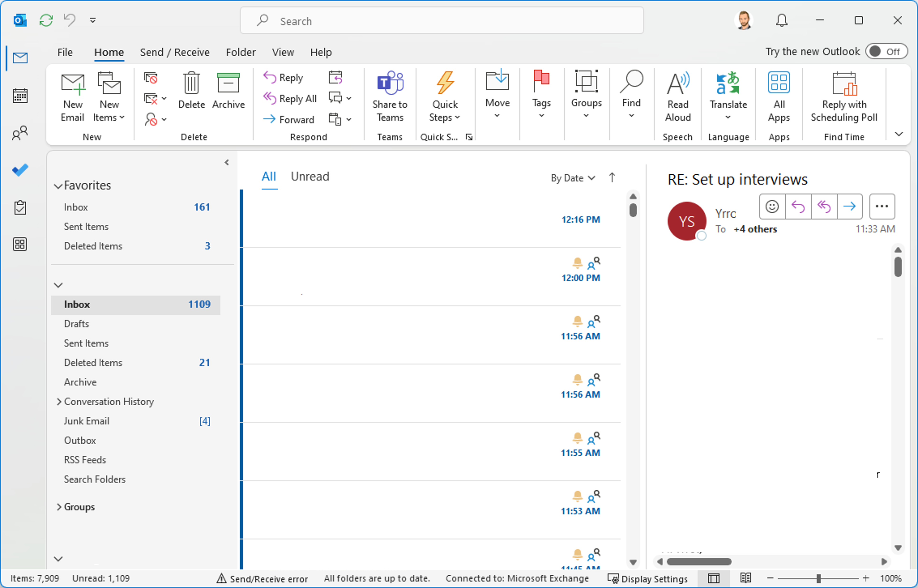The height and width of the screenshot is (588, 918).
Task: Click the Ignore conversation icon
Action: [150, 78]
